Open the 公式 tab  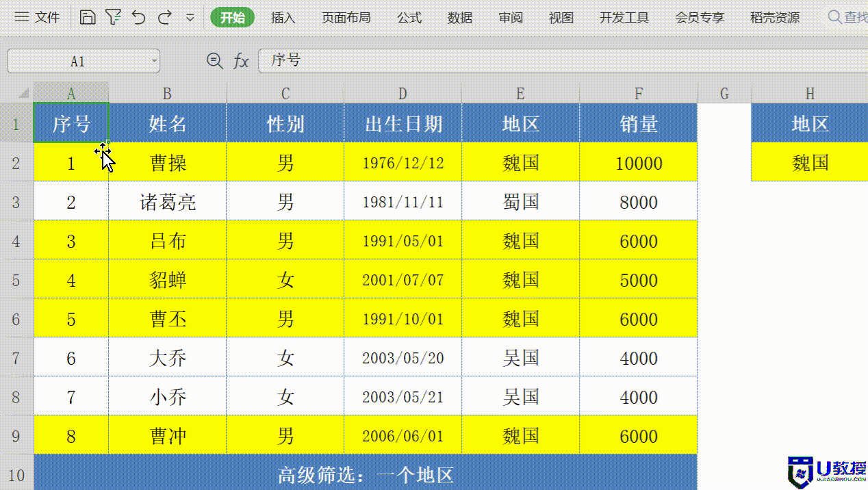409,18
